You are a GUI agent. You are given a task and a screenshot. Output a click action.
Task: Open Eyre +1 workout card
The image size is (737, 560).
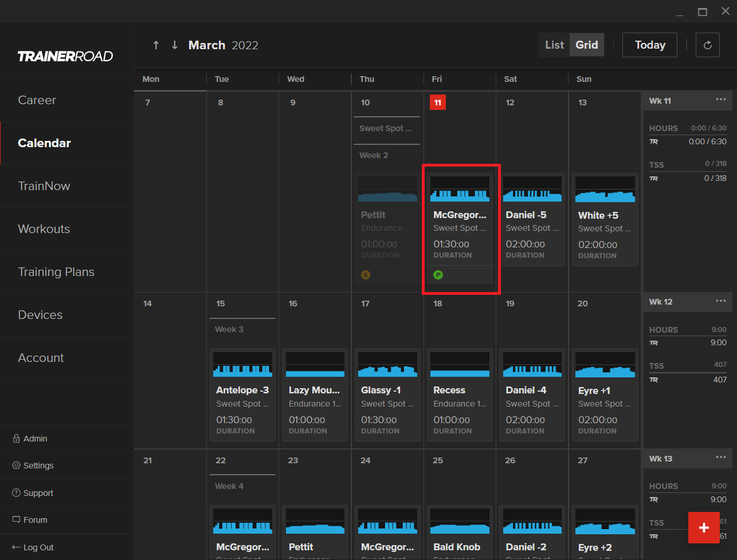605,395
